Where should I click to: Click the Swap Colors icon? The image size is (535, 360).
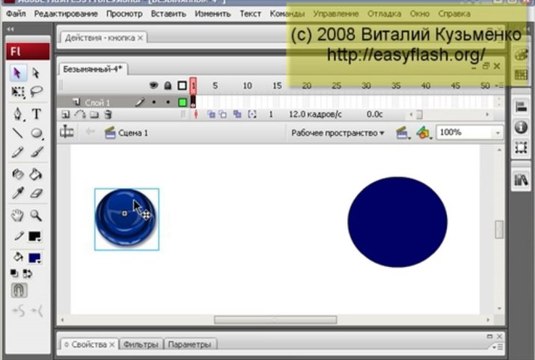27,273
